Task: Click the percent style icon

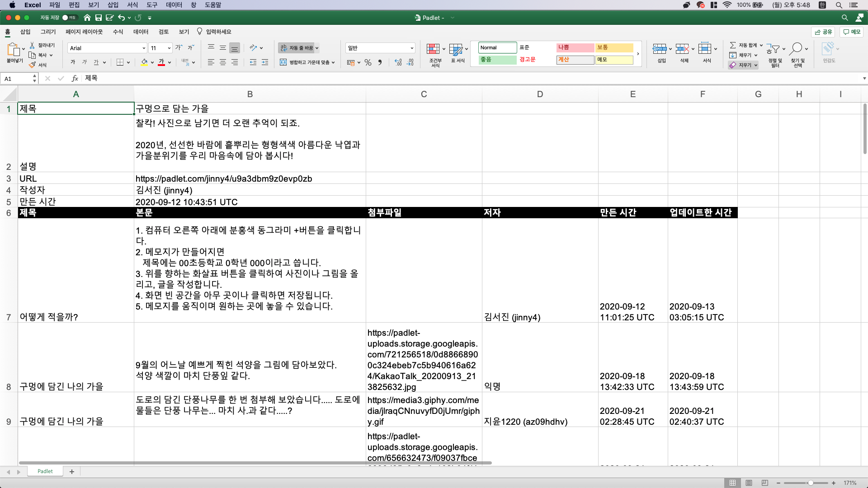Action: (x=368, y=62)
